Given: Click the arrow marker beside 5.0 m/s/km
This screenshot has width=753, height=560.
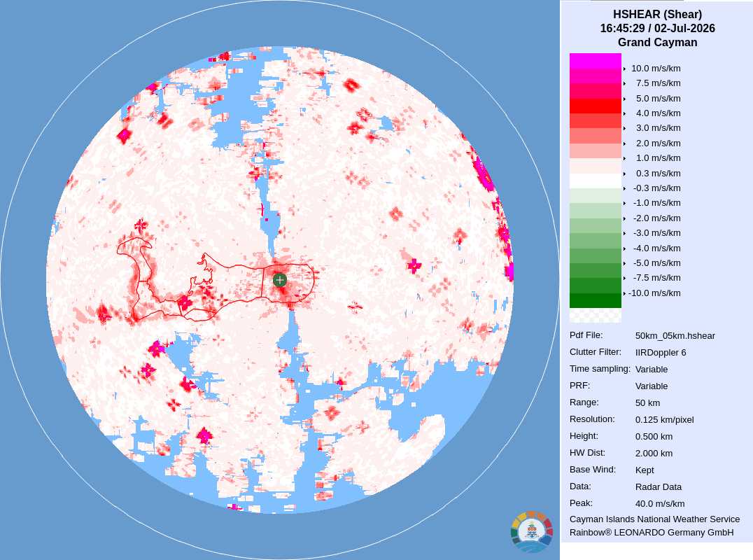Looking at the screenshot, I should point(624,99).
